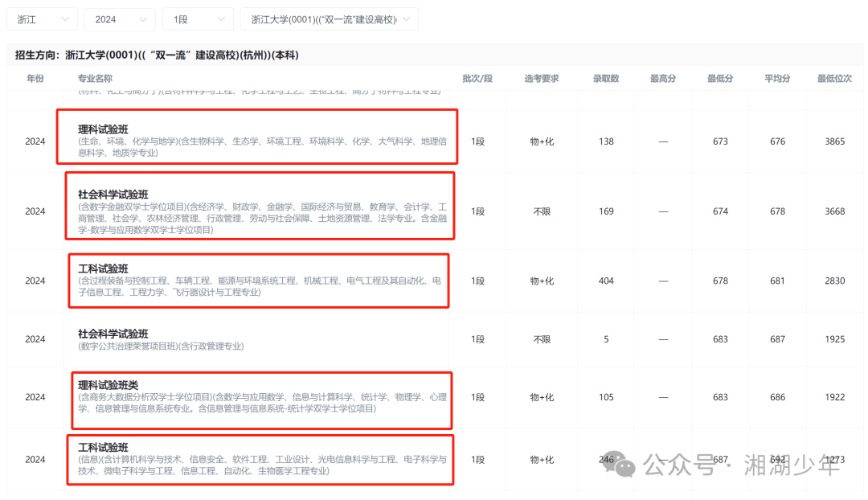Viewport: 868px width, 500px height.
Task: Select 物+化 in the 工科试验班 (信息) row
Action: (x=542, y=460)
